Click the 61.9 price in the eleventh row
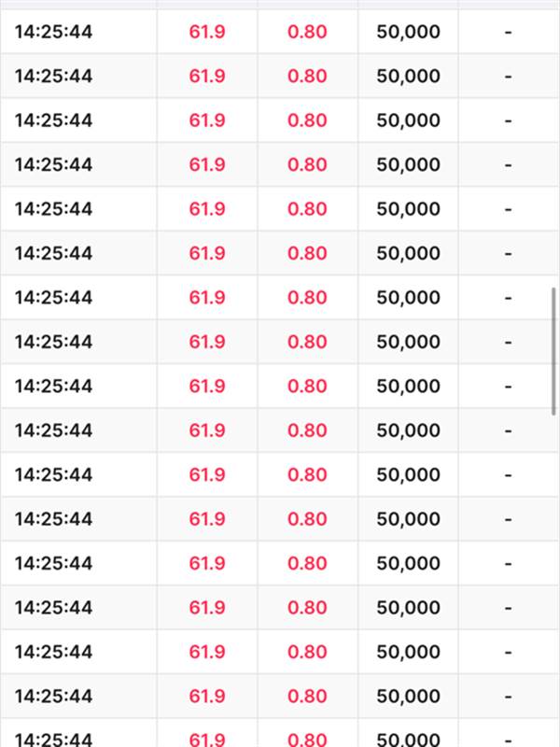The width and height of the screenshot is (560, 747). (207, 475)
